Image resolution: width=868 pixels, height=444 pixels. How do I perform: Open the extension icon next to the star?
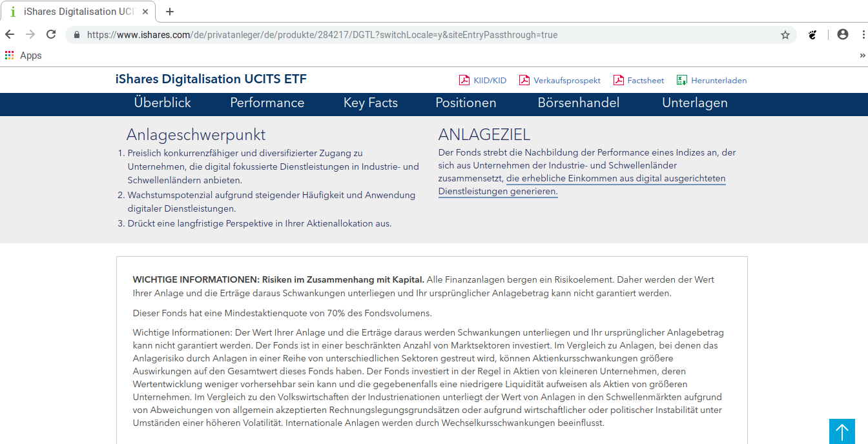pyautogui.click(x=813, y=35)
